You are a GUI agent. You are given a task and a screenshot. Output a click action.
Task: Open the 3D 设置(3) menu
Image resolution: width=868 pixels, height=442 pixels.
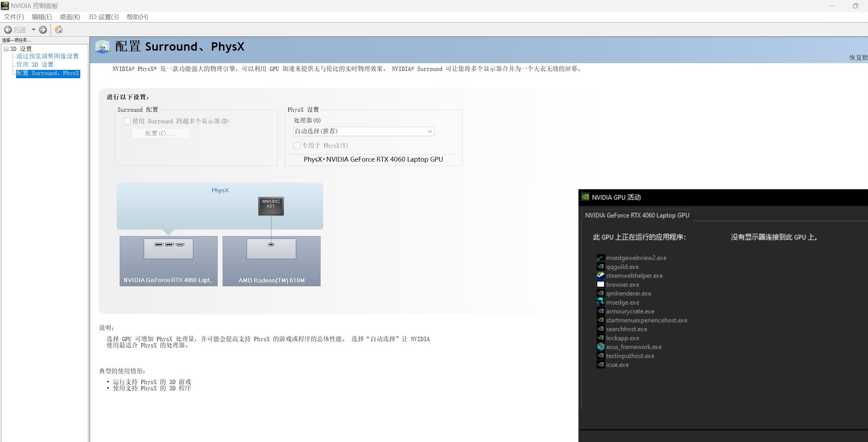pyautogui.click(x=103, y=17)
